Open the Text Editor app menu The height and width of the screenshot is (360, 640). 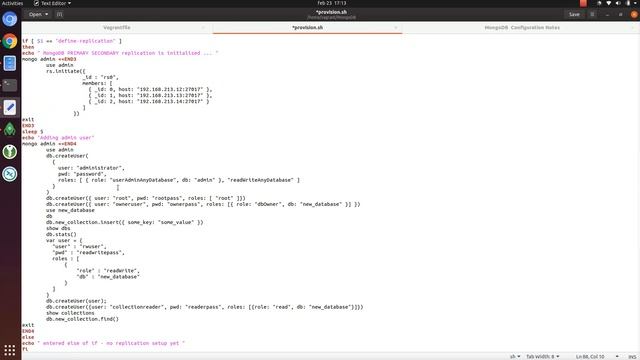53,3
